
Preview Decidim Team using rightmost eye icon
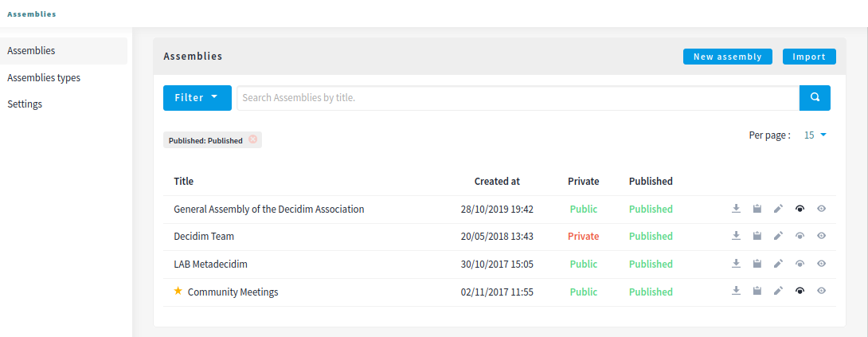click(x=821, y=236)
